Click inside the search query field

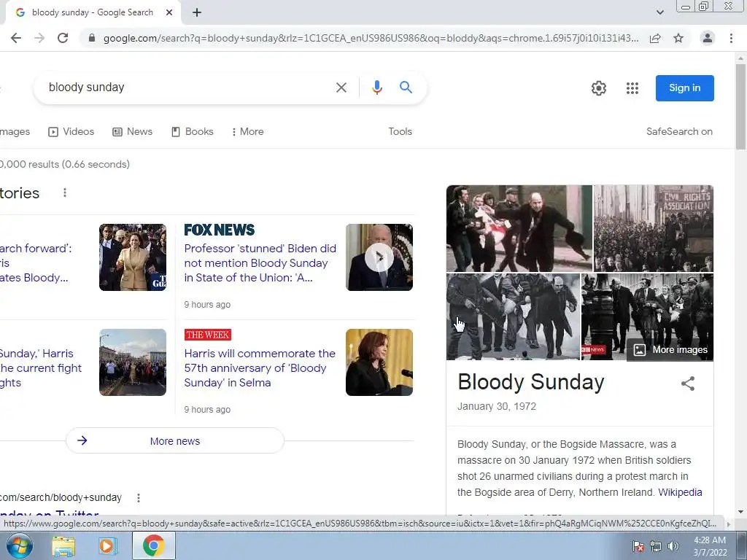pyautogui.click(x=186, y=87)
